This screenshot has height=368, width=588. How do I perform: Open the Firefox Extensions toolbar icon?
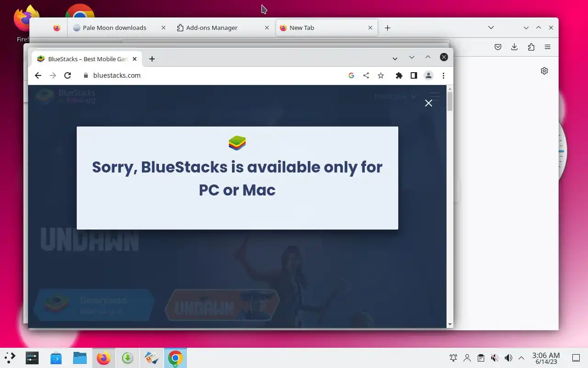click(531, 47)
